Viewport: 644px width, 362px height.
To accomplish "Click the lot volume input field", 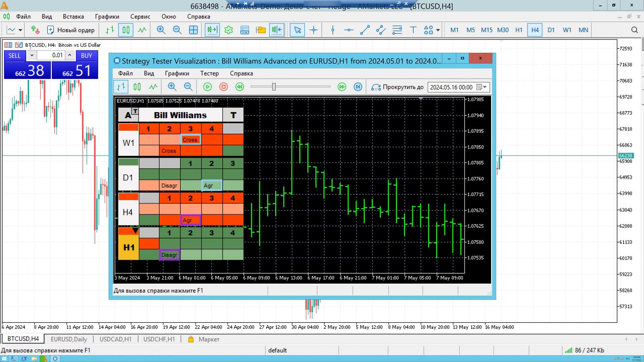I will (51, 55).
